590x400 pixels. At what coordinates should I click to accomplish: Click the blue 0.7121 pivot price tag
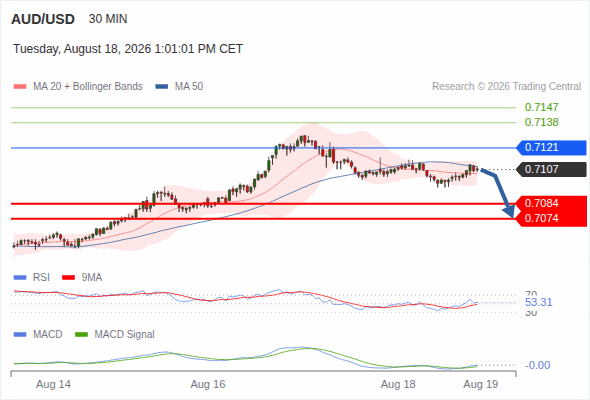(551, 148)
